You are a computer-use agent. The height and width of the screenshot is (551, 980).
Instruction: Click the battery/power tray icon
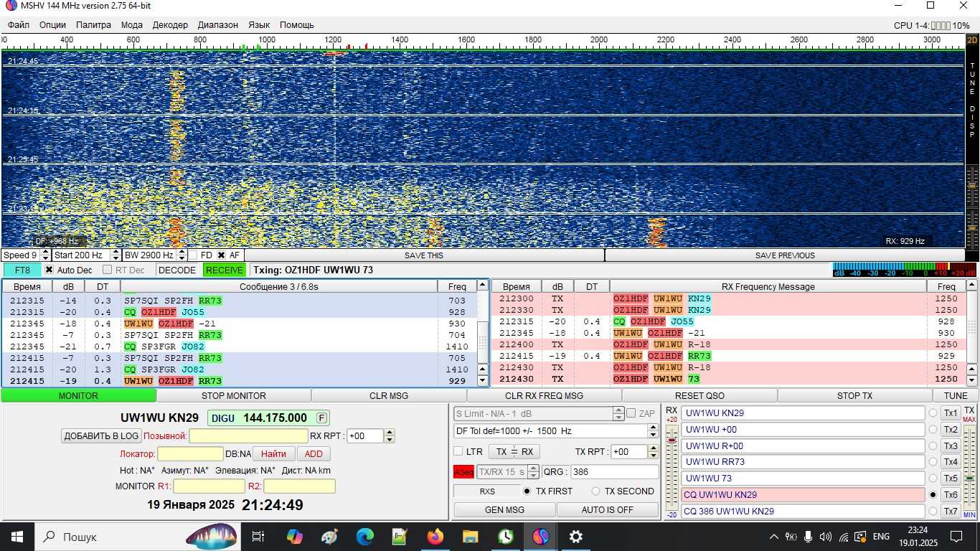coord(791,537)
